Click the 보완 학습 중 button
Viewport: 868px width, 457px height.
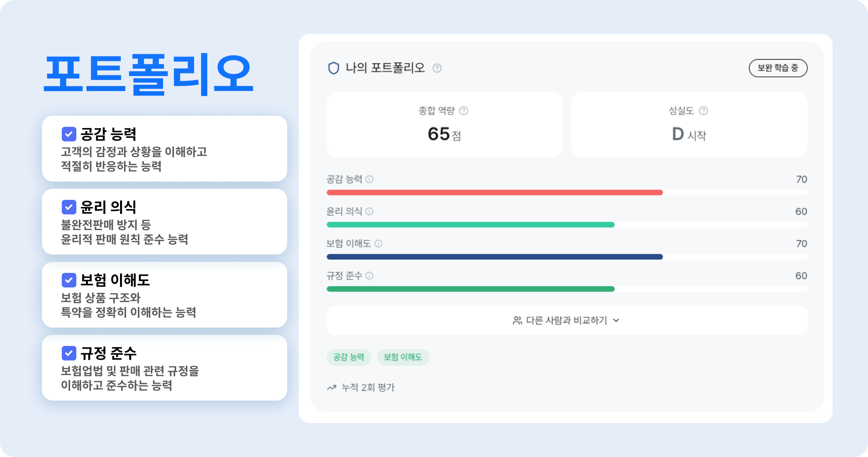coord(778,68)
